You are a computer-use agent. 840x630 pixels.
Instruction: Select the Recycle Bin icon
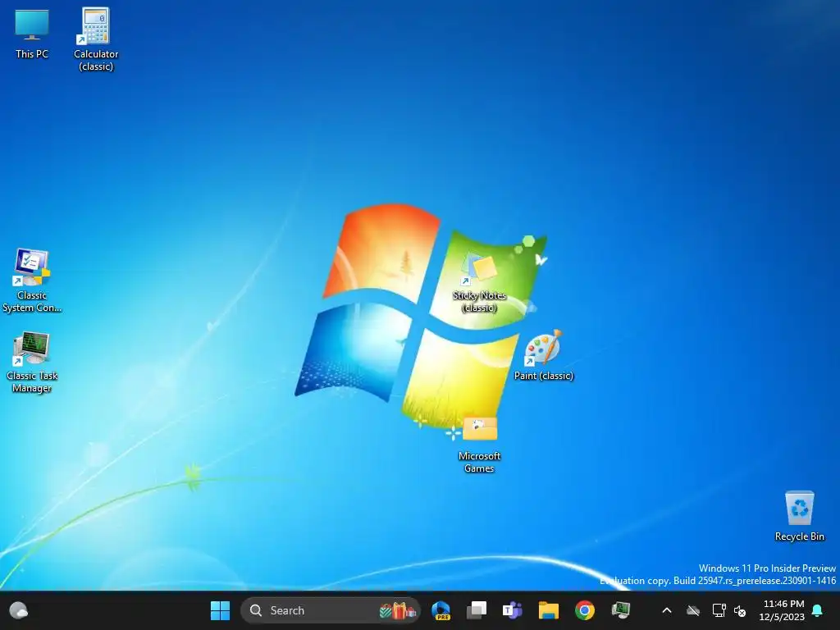[x=799, y=516]
